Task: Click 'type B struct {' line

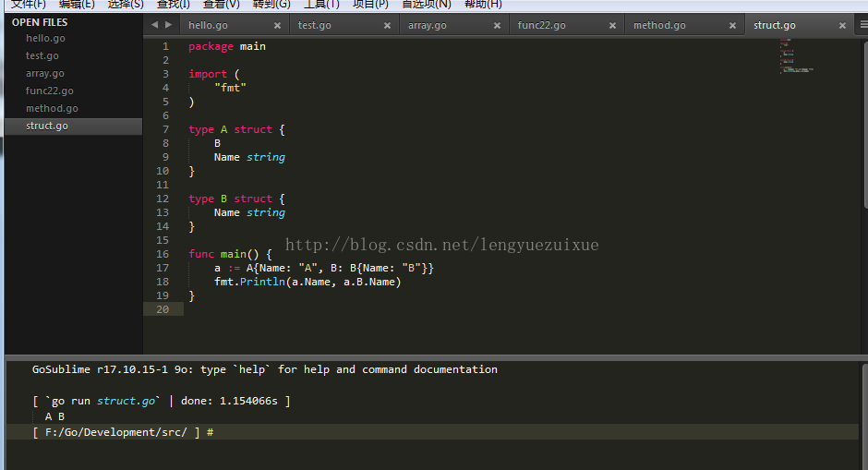Action: pos(237,199)
